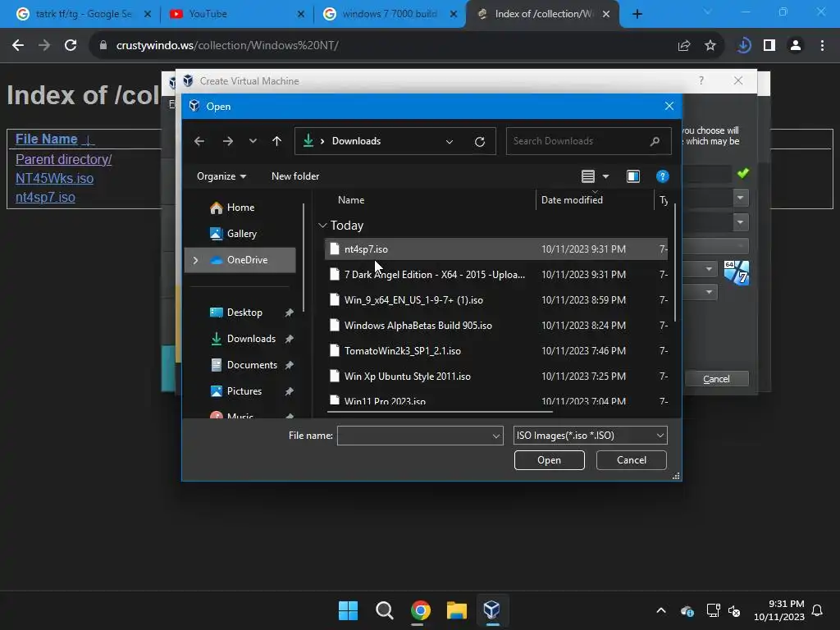
Task: Select Gallery in the navigation pane
Action: click(x=242, y=234)
